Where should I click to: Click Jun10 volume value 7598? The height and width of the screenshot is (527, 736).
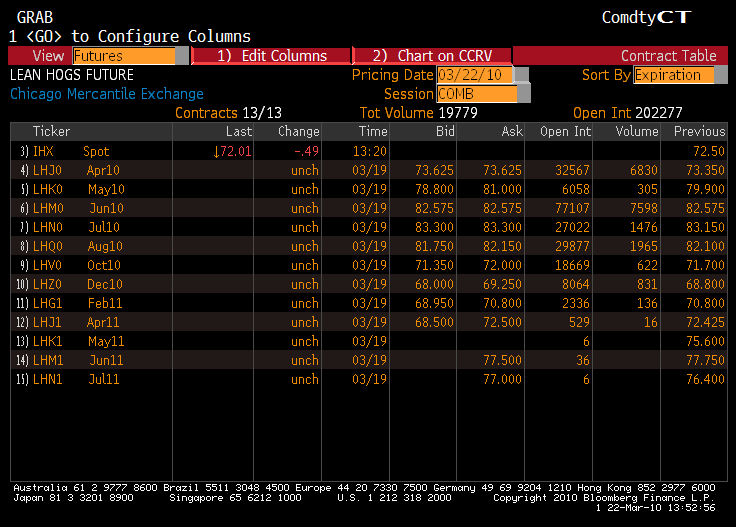tap(644, 208)
